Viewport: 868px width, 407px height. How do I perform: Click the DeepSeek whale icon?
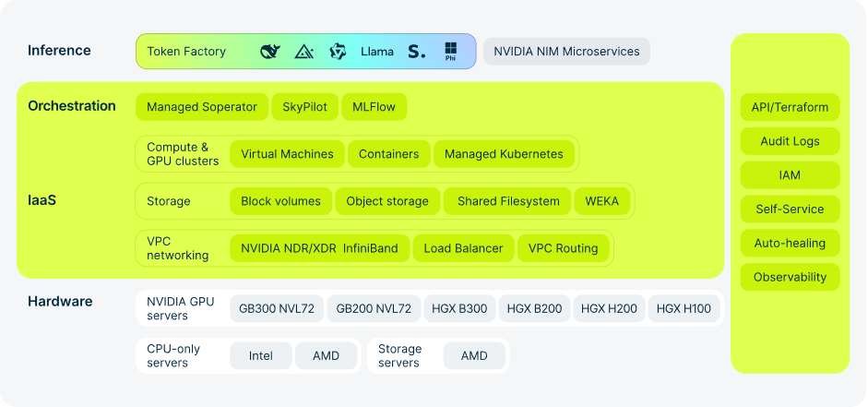[270, 52]
